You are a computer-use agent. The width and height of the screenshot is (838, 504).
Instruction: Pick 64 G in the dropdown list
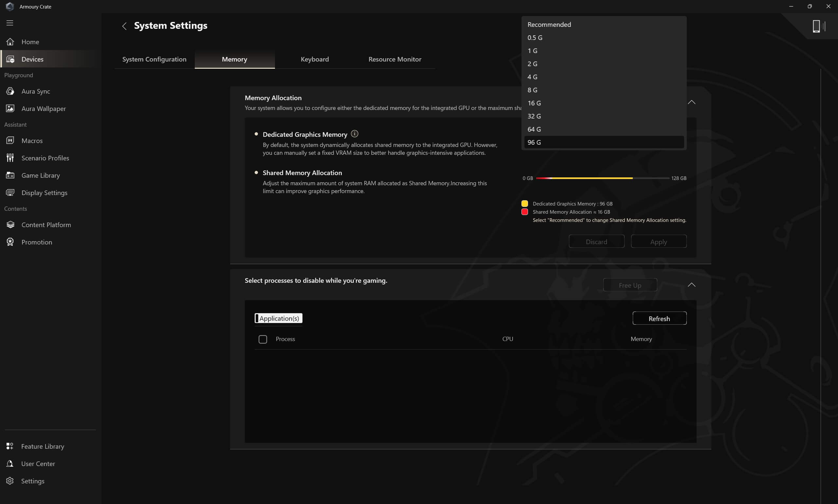click(534, 129)
